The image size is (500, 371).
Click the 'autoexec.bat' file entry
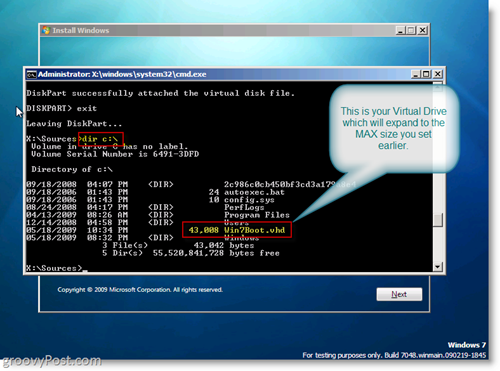coord(254,192)
